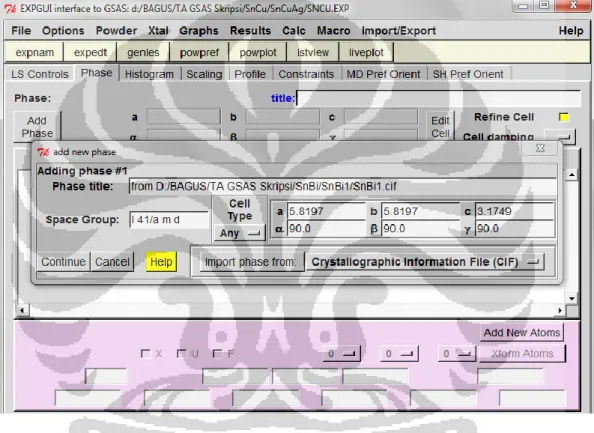
Task: Open the Powder menu
Action: click(116, 31)
